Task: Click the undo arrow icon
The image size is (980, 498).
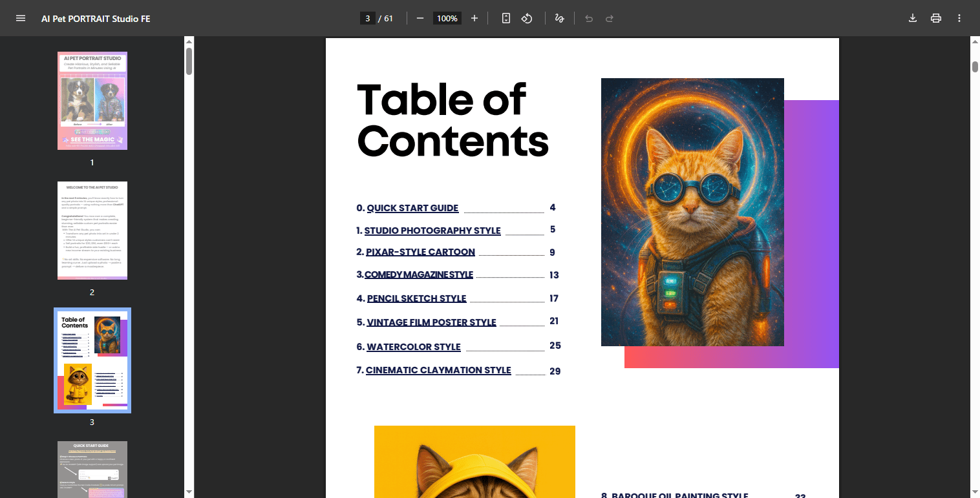Action: 588,18
